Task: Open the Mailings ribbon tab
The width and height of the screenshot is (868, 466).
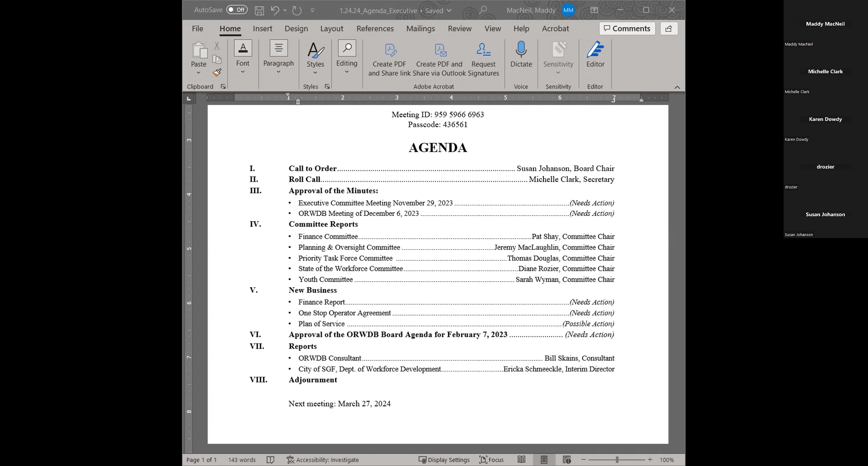Action: pyautogui.click(x=420, y=28)
